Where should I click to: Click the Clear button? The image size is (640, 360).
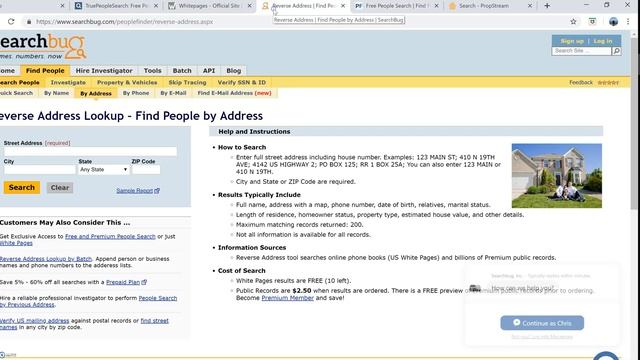pos(60,188)
